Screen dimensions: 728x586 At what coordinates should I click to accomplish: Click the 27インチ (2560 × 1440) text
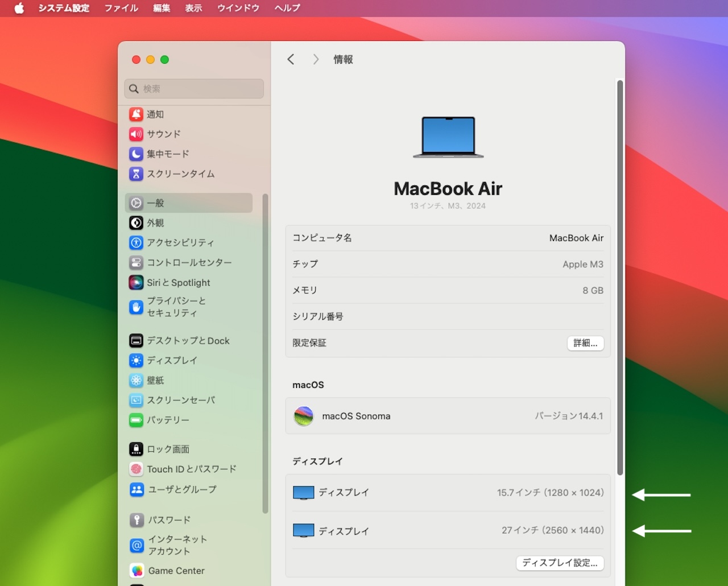tap(553, 530)
